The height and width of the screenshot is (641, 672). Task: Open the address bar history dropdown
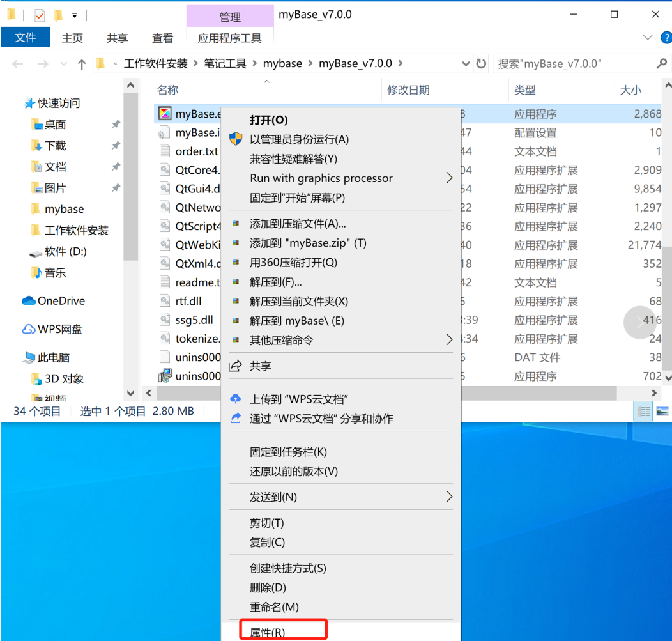click(x=466, y=64)
